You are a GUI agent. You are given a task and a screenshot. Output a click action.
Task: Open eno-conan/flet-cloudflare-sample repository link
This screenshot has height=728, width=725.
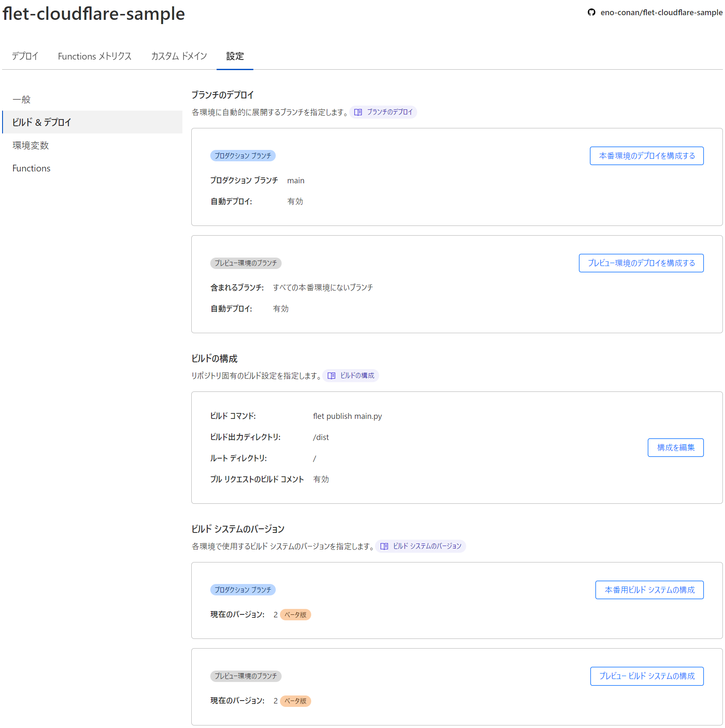coord(661,12)
